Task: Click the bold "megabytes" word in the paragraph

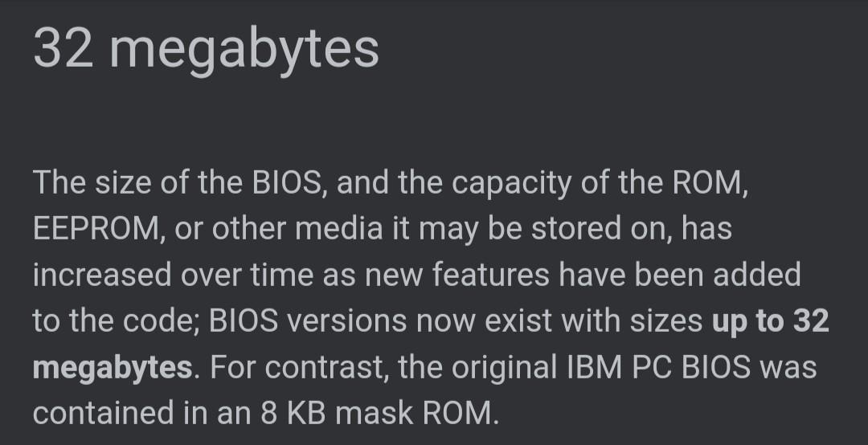Action: tap(113, 368)
